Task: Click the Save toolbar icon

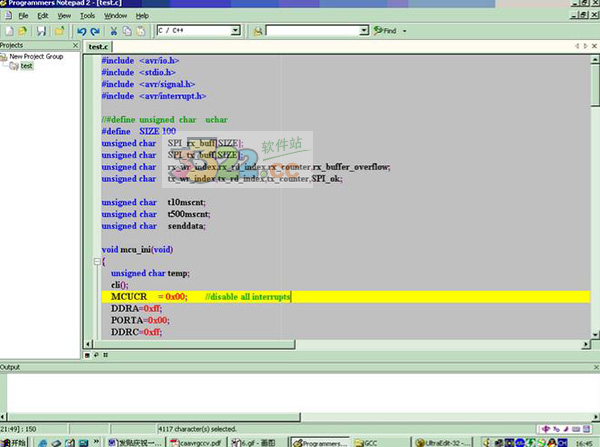Action: point(42,31)
